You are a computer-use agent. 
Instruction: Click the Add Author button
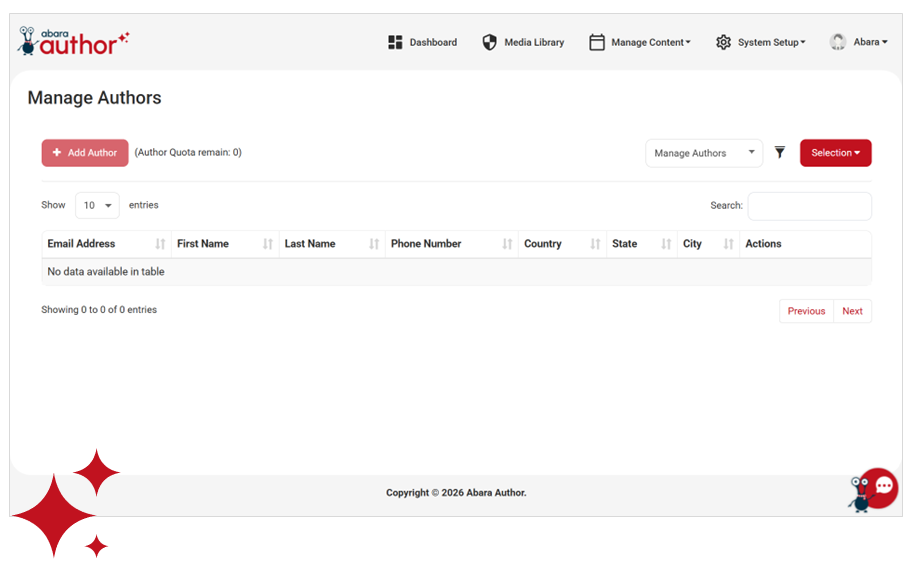[85, 153]
